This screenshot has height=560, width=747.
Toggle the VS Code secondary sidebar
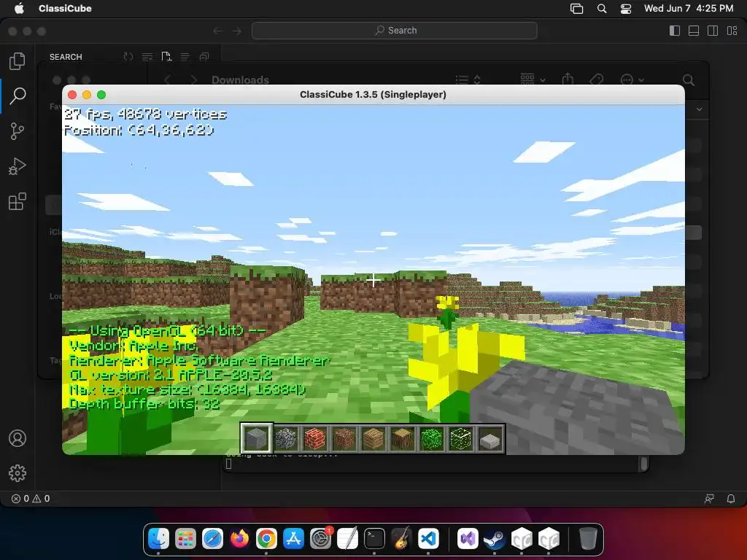pyautogui.click(x=713, y=31)
